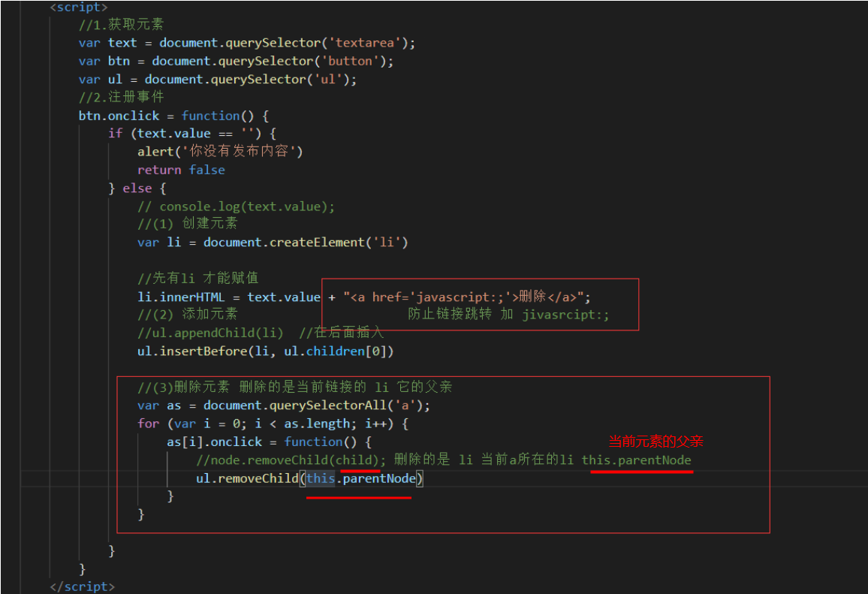Click the note '防止链接跳转 加 jivasrcipt:;'
Image resolution: width=868 pixels, height=594 pixels.
pyautogui.click(x=509, y=315)
